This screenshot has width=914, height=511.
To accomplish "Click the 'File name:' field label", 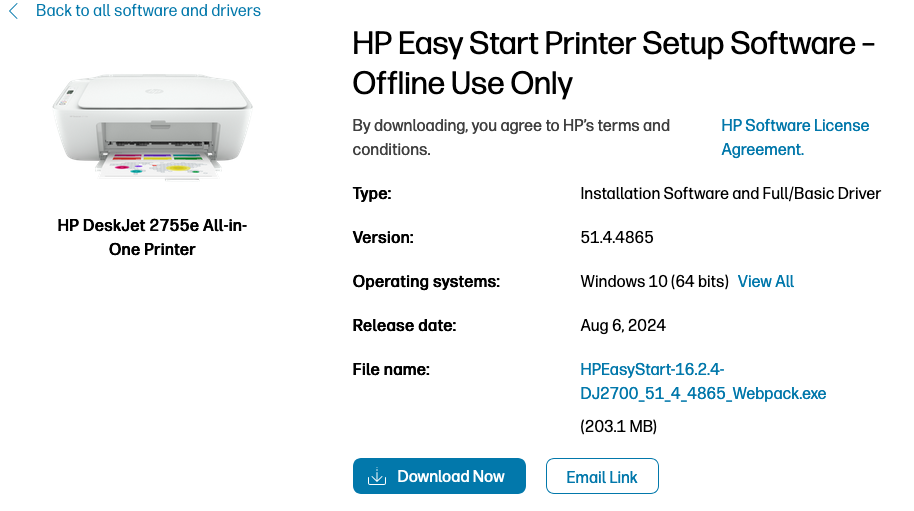I will click(x=391, y=369).
